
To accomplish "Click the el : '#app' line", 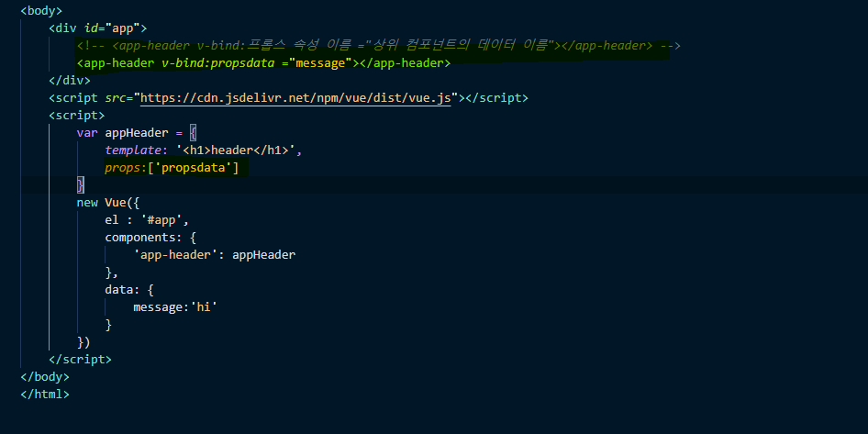I will point(147,220).
